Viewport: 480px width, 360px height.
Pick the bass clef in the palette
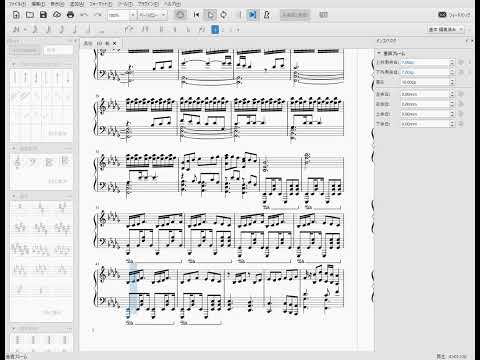(x=33, y=163)
